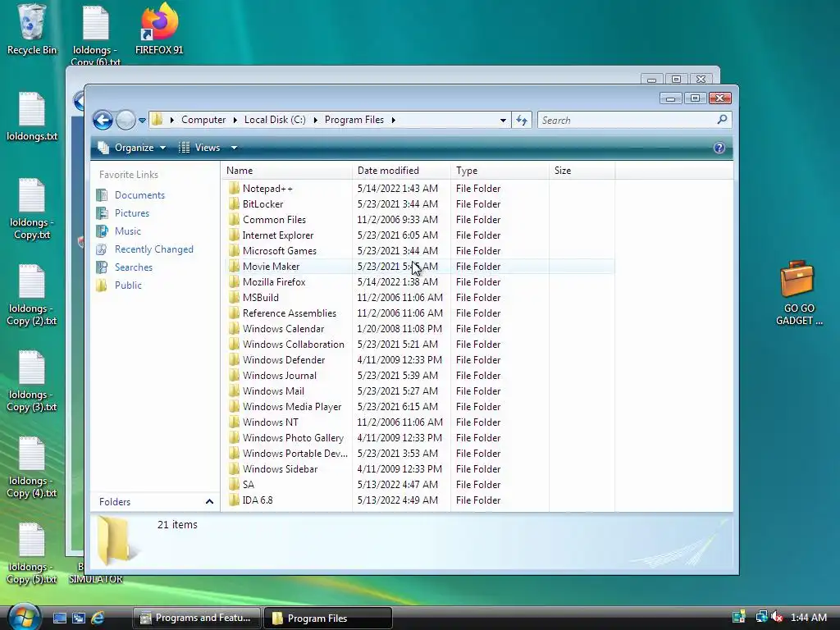Click Local Disk (C:) in the breadcrumb

point(275,120)
